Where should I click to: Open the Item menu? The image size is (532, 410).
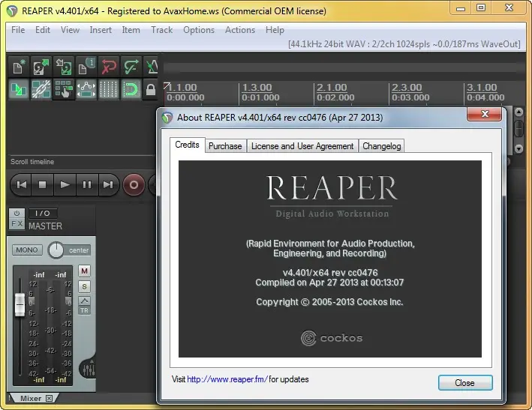click(131, 30)
